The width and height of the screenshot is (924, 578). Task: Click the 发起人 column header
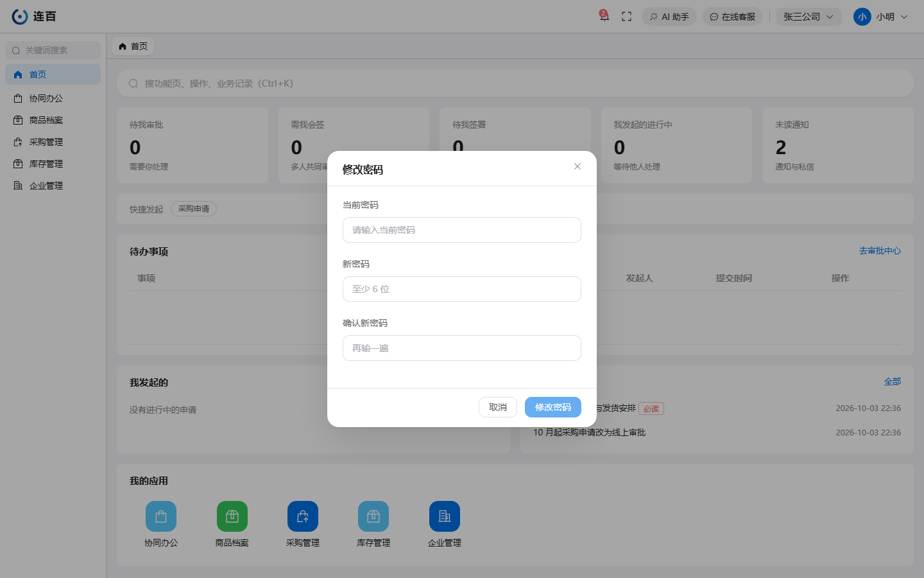tap(640, 278)
